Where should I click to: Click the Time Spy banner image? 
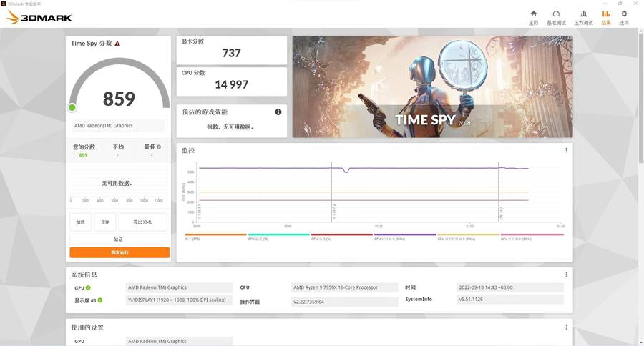432,86
